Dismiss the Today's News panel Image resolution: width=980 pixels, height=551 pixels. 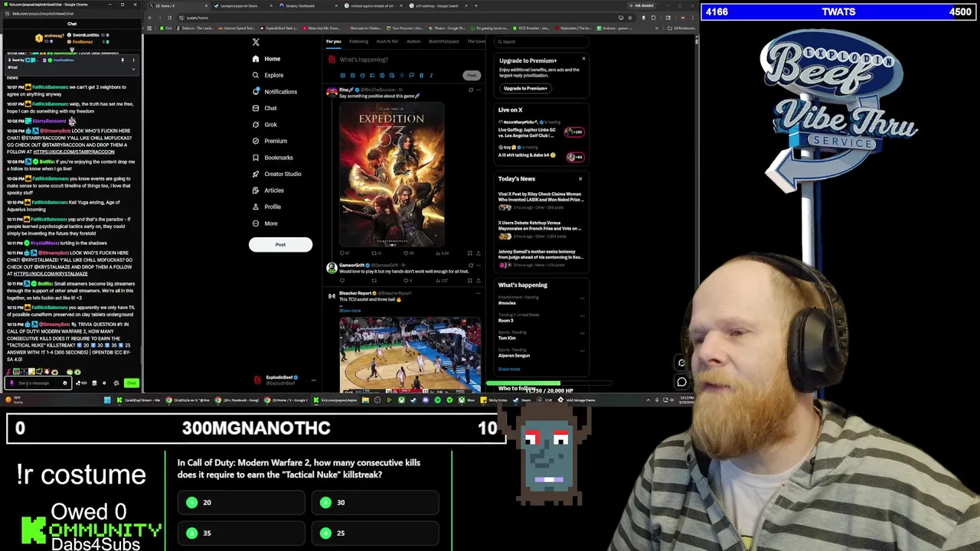click(580, 179)
